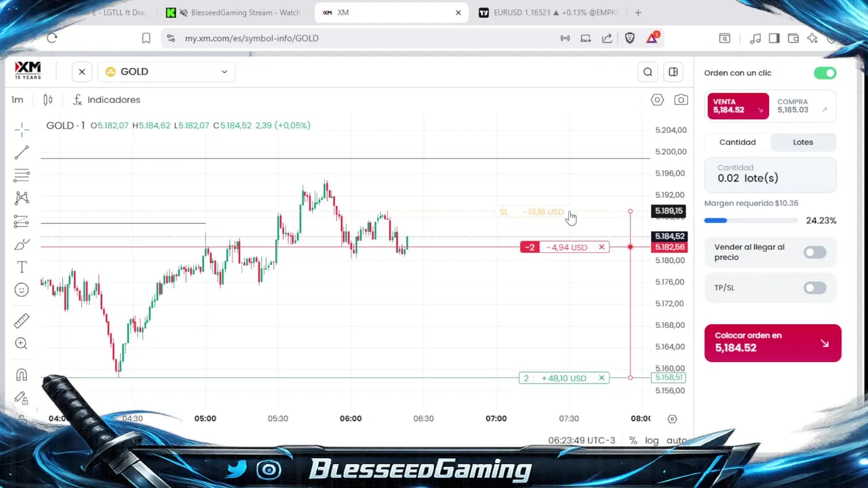This screenshot has width=868, height=488.
Task: Toggle percent scale on price axis
Action: 633,441
